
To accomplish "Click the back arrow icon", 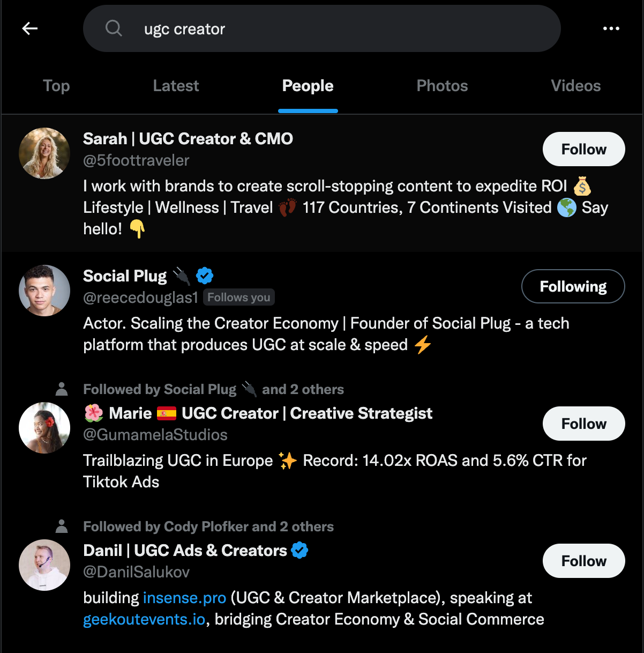I will point(30,28).
